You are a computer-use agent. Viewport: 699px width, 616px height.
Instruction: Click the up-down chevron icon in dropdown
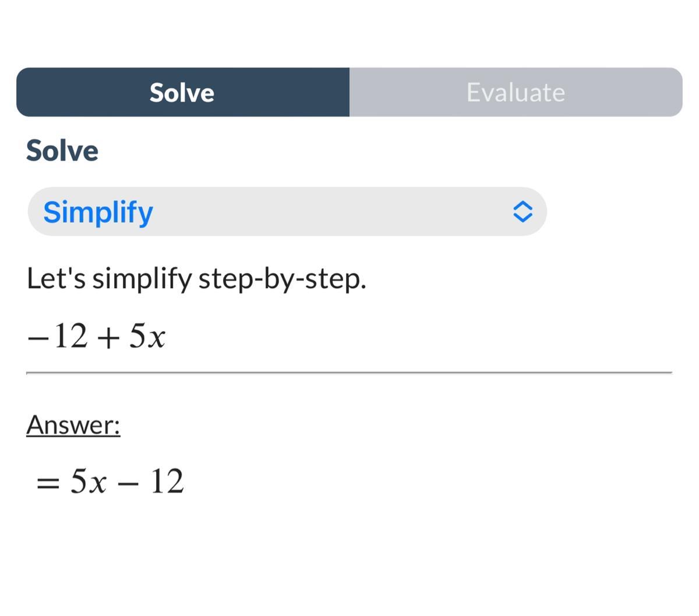pyautogui.click(x=523, y=211)
